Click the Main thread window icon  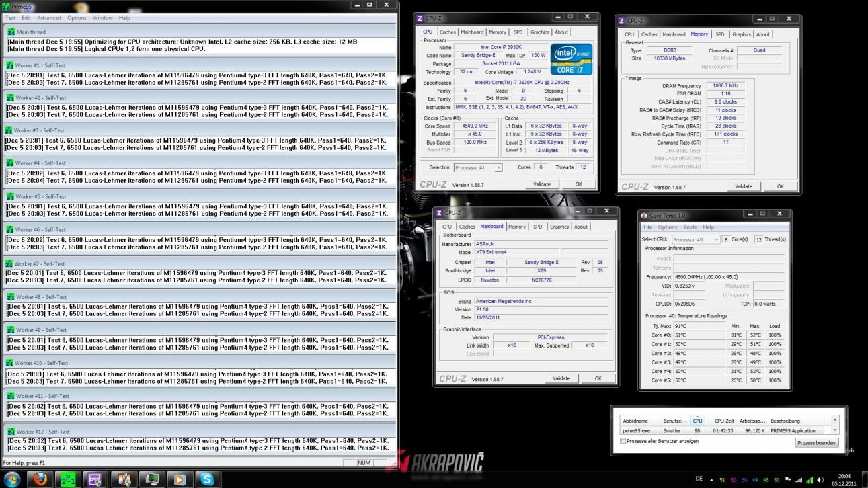point(11,32)
